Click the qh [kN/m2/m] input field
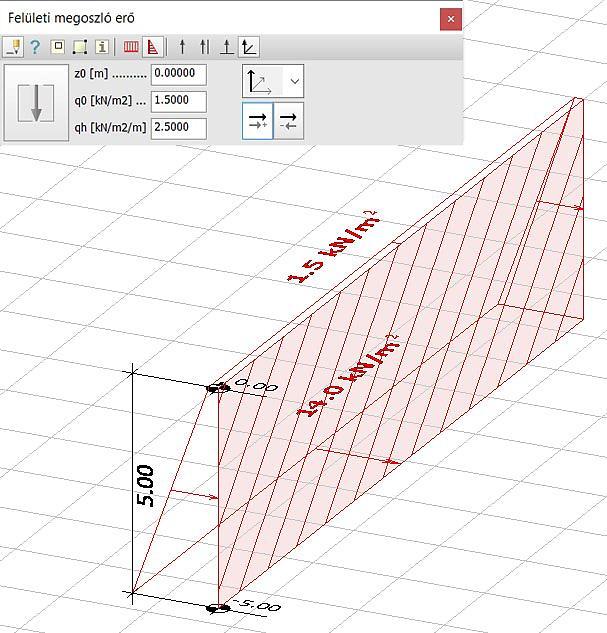Screen dimensions: 607x633 (179, 128)
